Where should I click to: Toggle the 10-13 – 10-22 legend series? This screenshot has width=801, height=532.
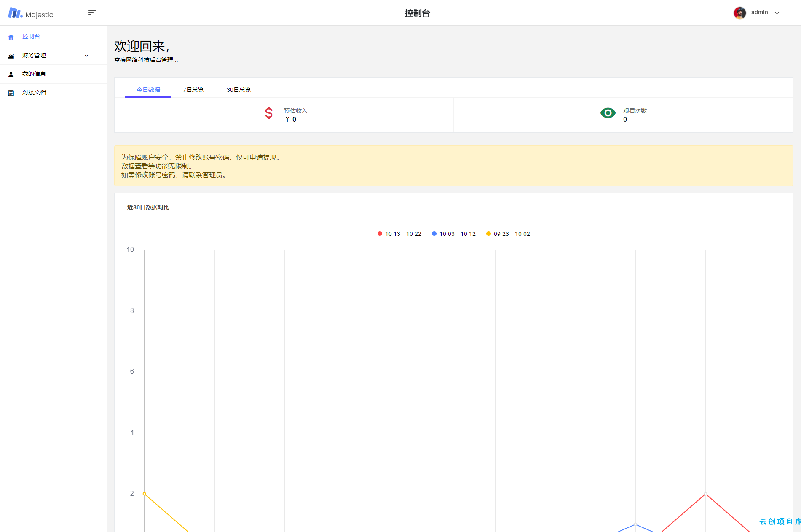click(x=399, y=234)
